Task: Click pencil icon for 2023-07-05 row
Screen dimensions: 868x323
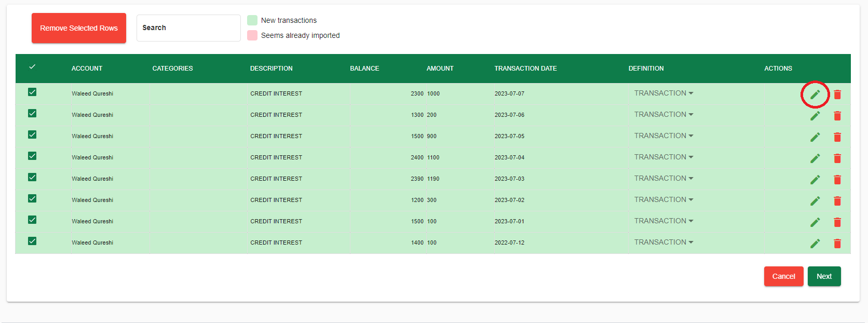Action: 815,137
